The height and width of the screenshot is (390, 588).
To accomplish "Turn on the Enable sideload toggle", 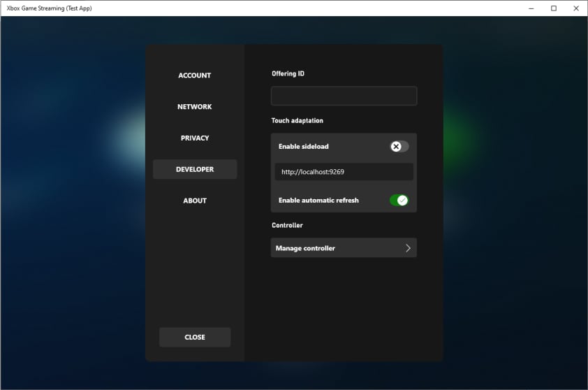I will [x=399, y=146].
